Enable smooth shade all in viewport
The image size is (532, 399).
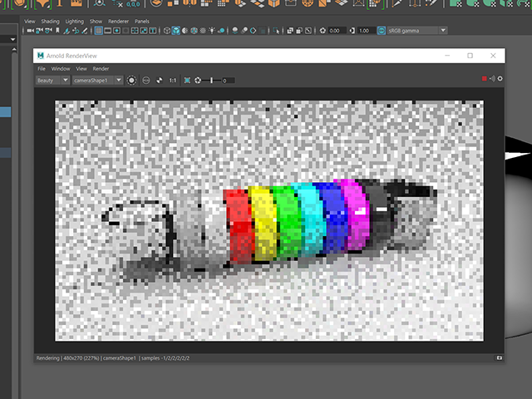tap(175, 31)
